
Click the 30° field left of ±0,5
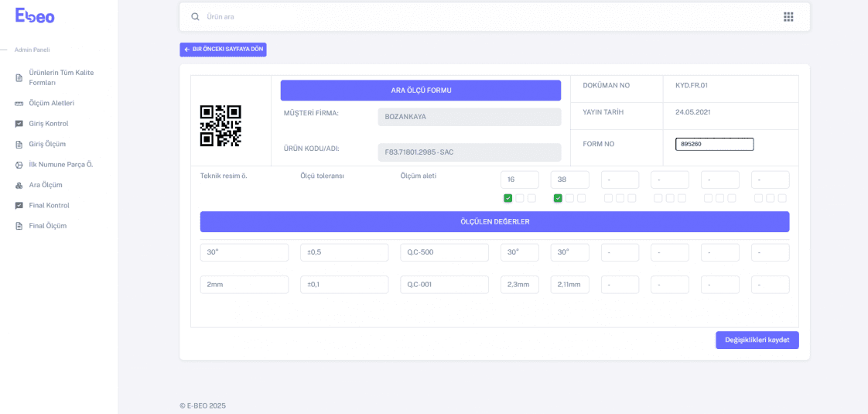tap(244, 252)
